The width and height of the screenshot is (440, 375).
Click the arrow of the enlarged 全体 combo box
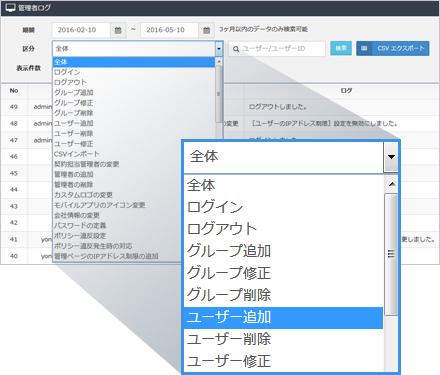coord(391,157)
